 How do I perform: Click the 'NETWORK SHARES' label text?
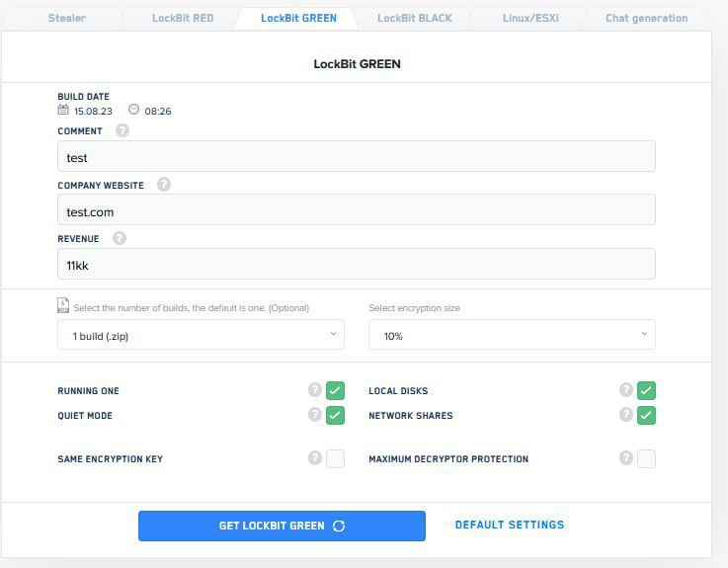coord(411,416)
